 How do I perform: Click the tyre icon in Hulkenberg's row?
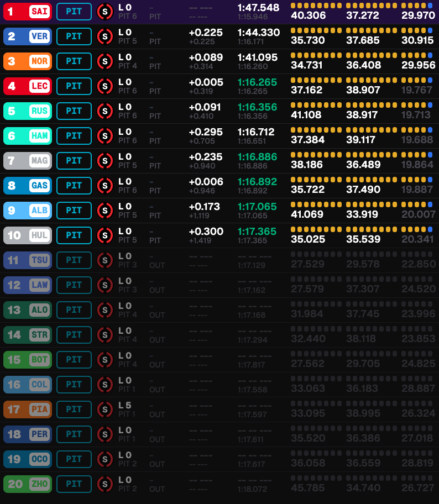click(104, 235)
